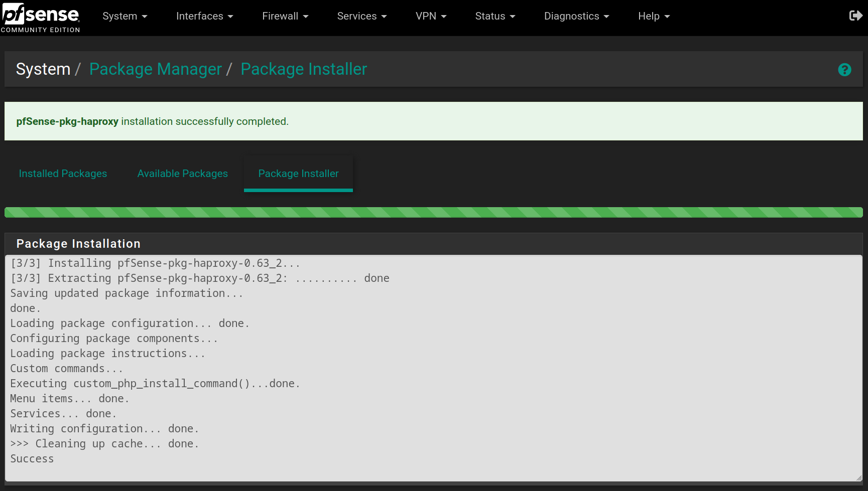Image resolution: width=868 pixels, height=491 pixels.
Task: Open the Firewall dropdown menu
Action: [285, 16]
